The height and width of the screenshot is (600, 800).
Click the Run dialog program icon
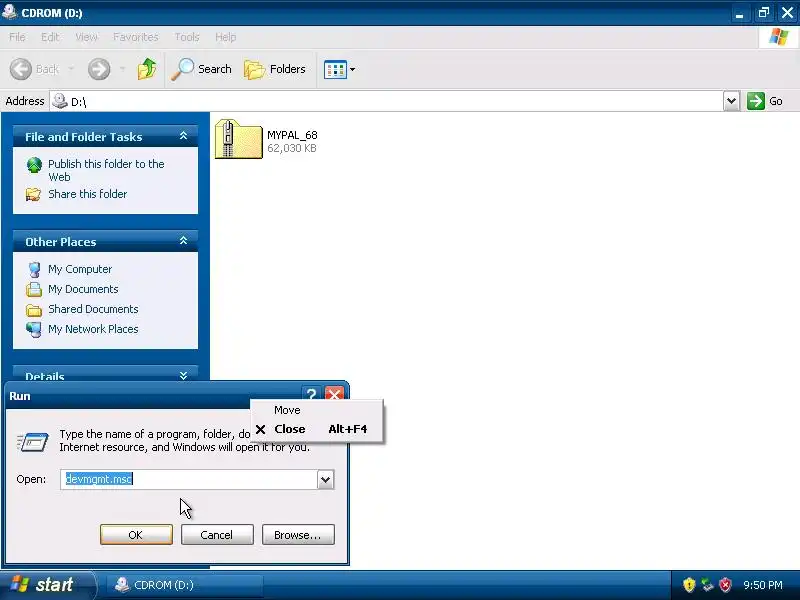point(33,442)
